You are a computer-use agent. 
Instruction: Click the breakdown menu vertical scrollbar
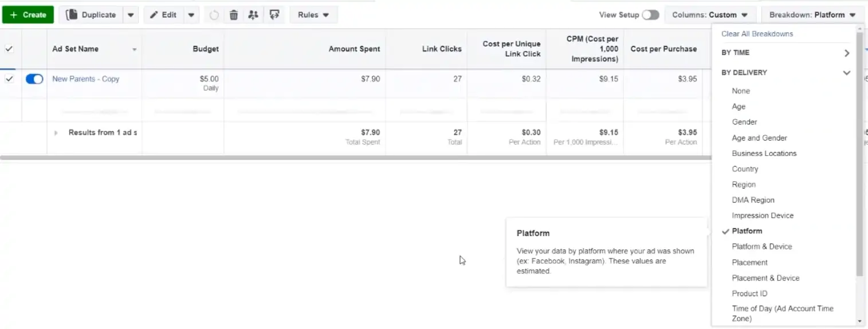click(859, 155)
